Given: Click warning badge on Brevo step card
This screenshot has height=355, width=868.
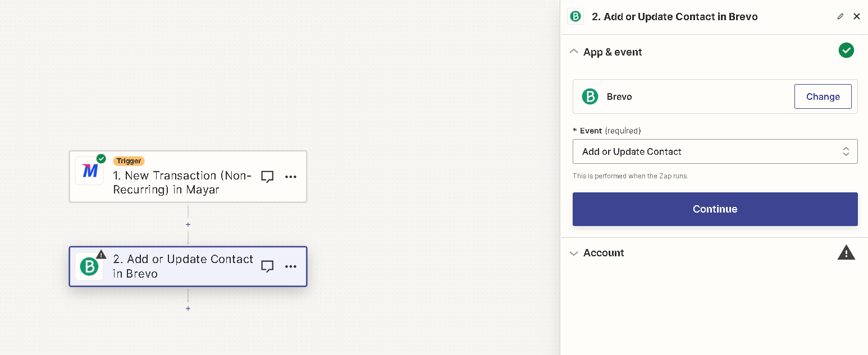Looking at the screenshot, I should pos(101,254).
